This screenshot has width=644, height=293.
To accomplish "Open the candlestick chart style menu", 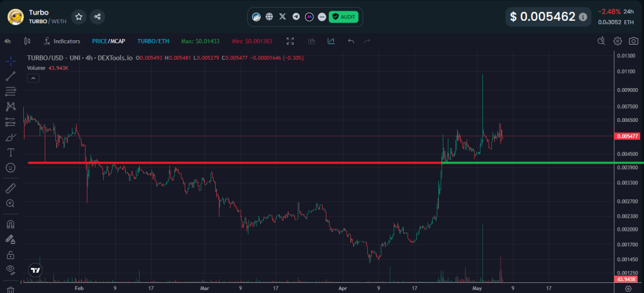I will tap(28, 41).
